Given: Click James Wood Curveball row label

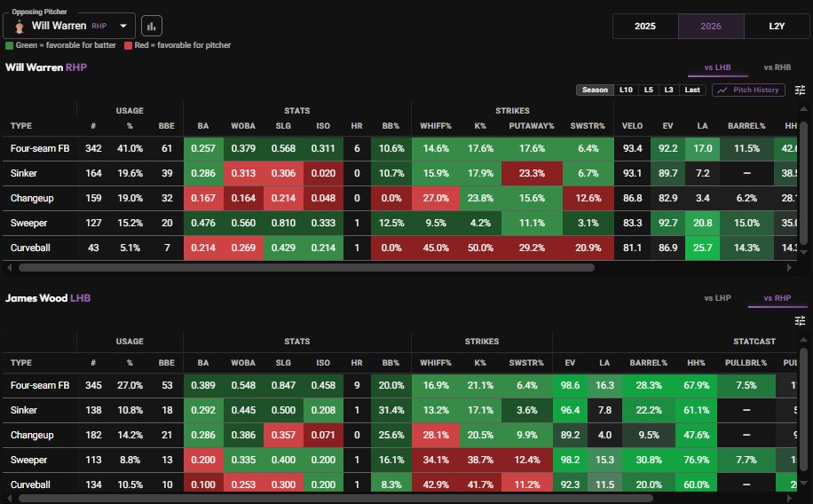Looking at the screenshot, I should coord(30,485).
